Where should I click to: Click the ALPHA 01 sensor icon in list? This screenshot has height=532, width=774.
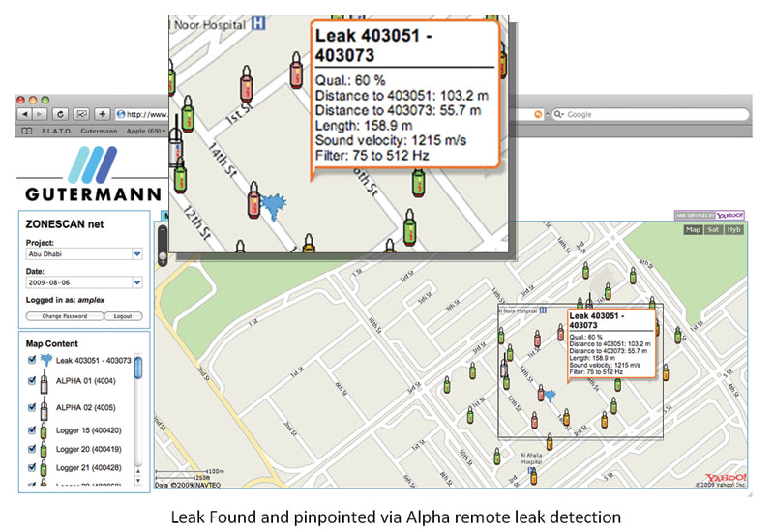(44, 381)
